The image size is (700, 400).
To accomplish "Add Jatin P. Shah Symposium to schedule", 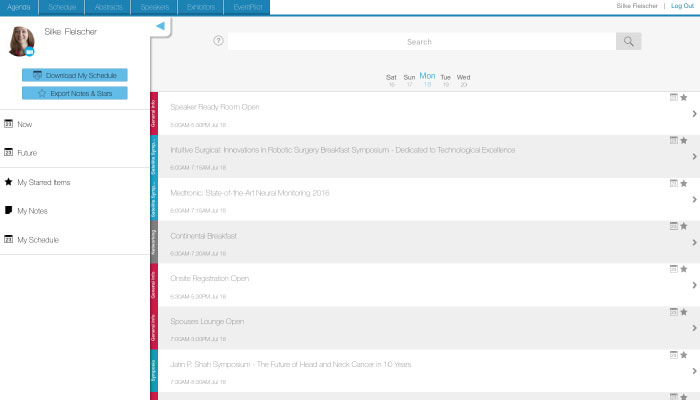I will click(x=674, y=355).
